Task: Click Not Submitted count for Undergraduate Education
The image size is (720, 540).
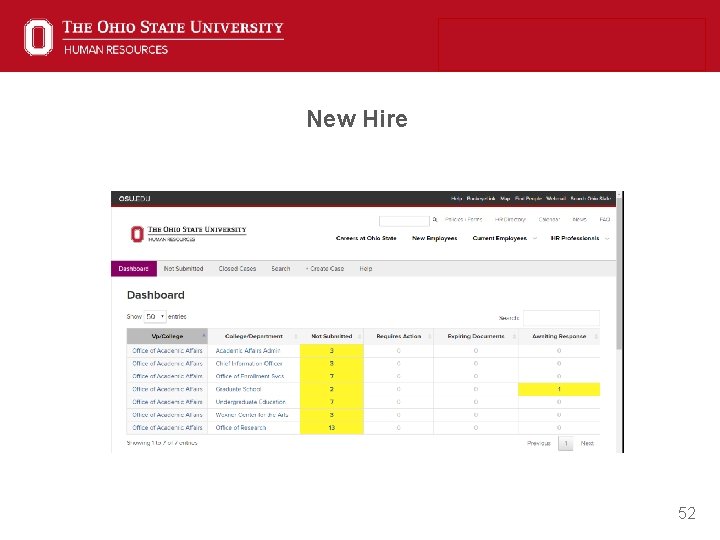Action: [332, 402]
